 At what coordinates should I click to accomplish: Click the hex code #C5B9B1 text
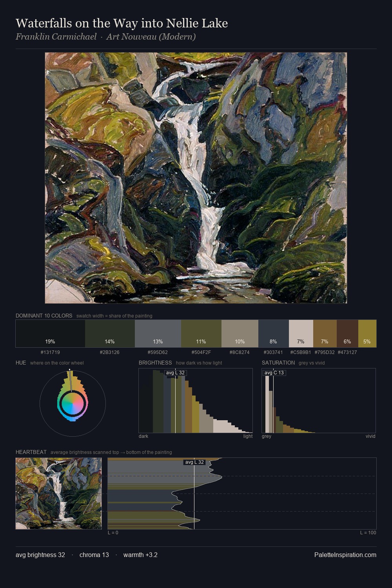point(301,352)
